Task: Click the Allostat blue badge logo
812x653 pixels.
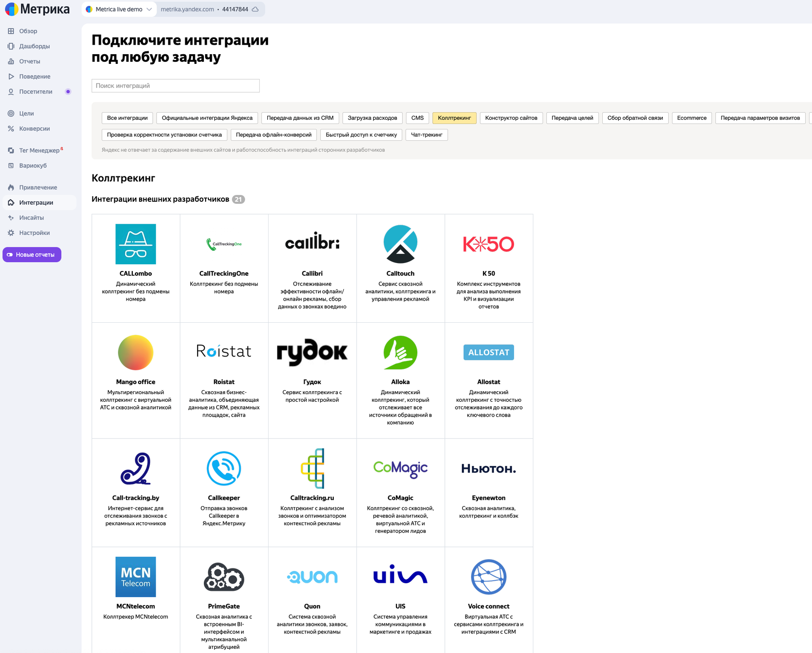Action: [x=489, y=352]
